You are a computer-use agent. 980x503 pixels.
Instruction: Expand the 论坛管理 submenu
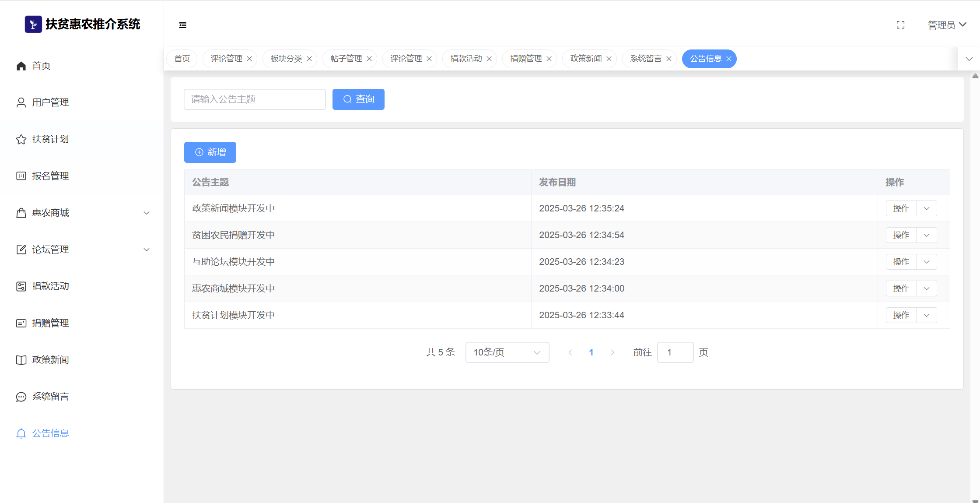coord(147,250)
